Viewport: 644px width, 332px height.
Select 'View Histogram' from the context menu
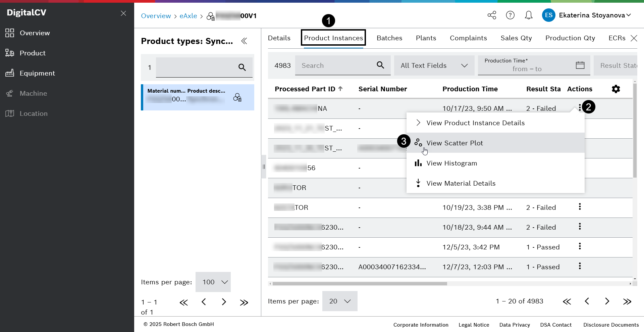click(x=451, y=163)
